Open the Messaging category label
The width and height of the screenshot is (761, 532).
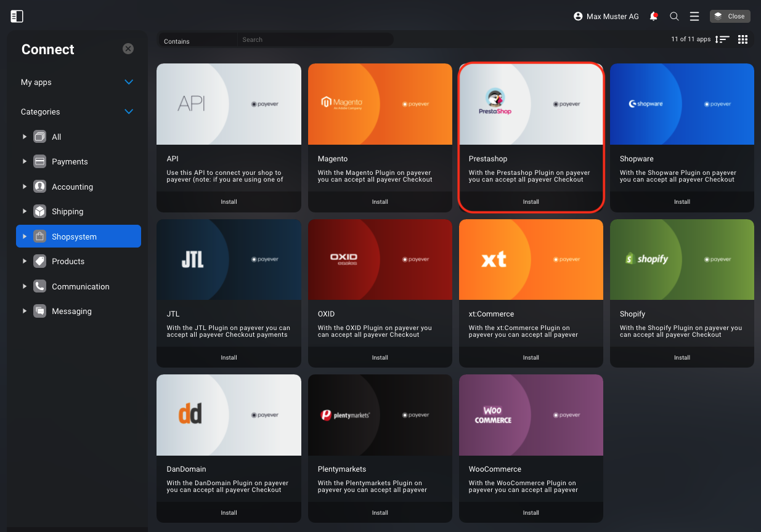coord(71,311)
